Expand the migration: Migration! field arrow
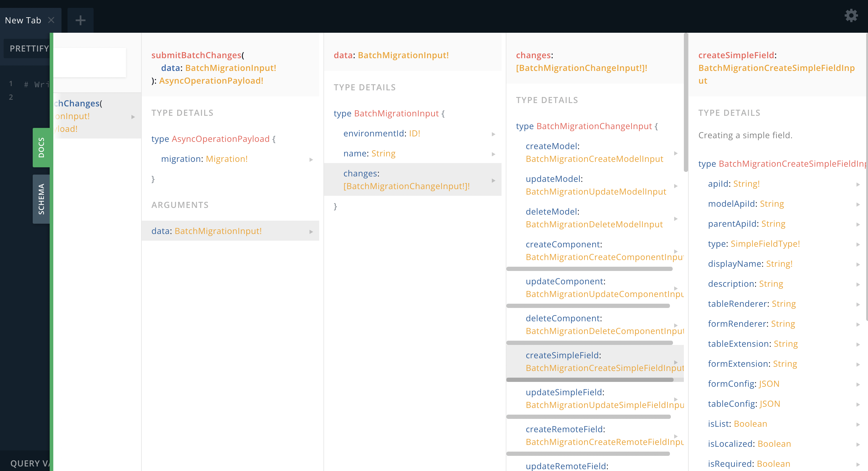This screenshot has width=868, height=471. click(311, 159)
